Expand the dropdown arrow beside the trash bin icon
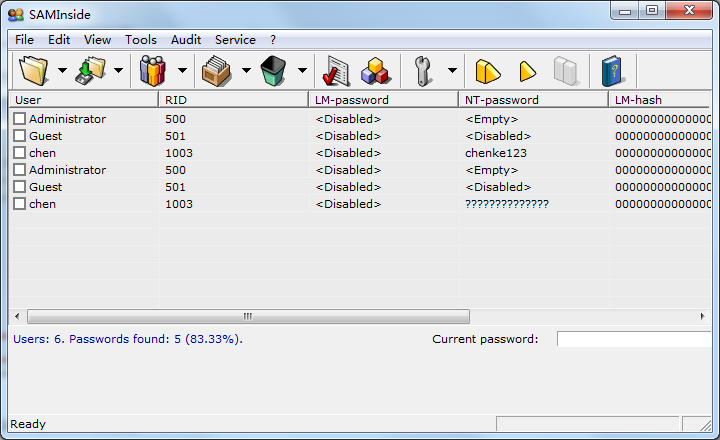Screen dimensions: 720x440 302,70
